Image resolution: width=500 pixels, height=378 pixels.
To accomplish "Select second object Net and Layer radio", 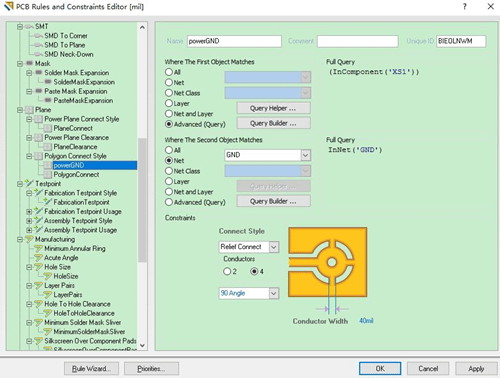I will pos(169,192).
